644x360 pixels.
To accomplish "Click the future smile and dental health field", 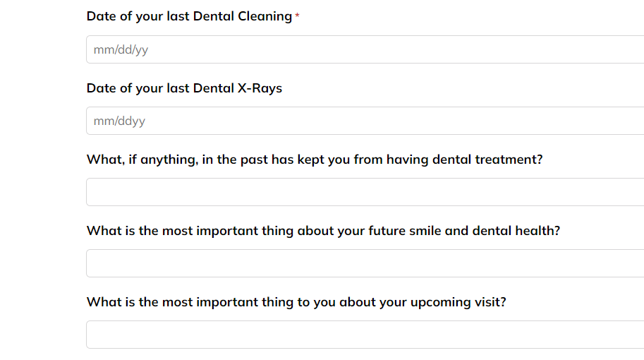I will [x=365, y=263].
